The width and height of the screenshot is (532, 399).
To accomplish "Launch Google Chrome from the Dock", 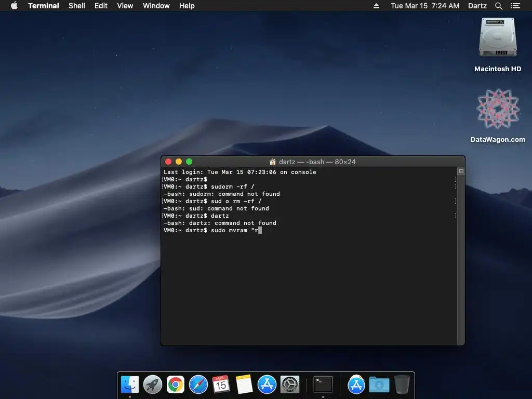I will [176, 384].
